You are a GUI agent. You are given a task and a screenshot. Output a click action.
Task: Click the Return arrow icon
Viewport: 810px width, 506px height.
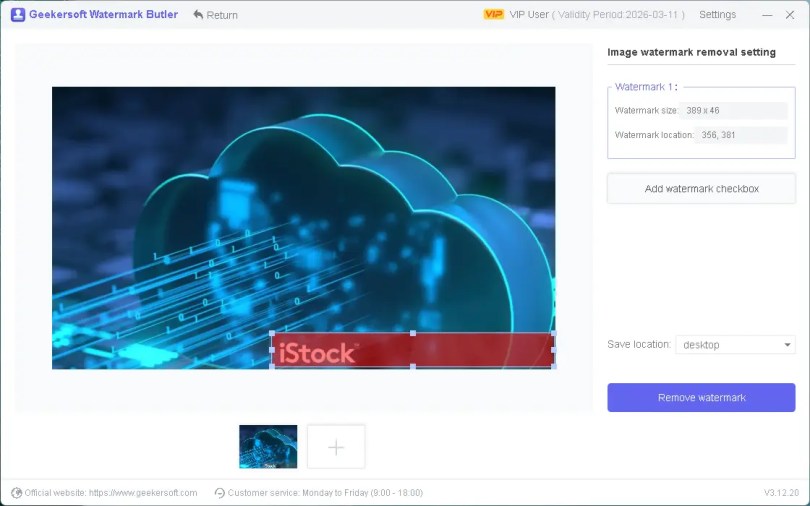198,14
